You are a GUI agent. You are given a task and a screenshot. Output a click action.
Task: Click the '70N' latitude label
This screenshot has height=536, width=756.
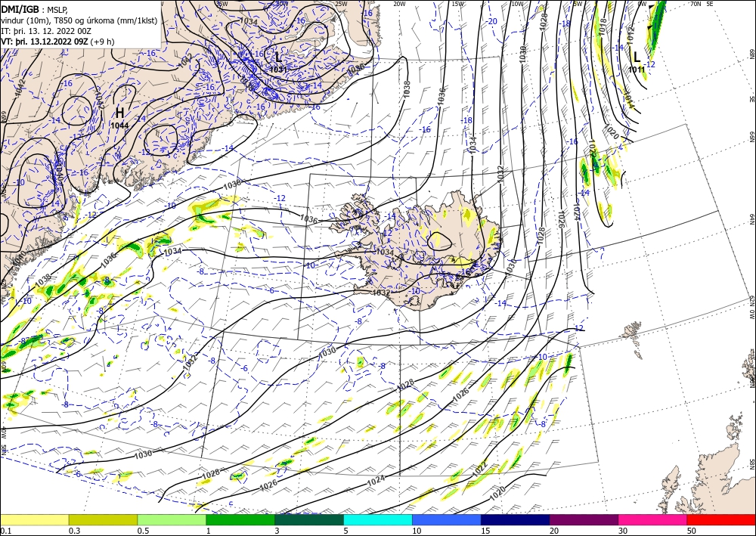pos(696,3)
